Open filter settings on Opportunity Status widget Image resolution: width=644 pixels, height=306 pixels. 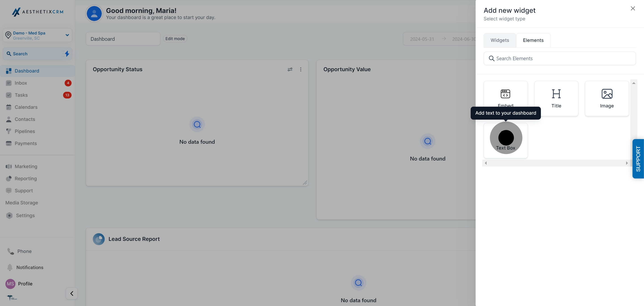click(x=290, y=69)
